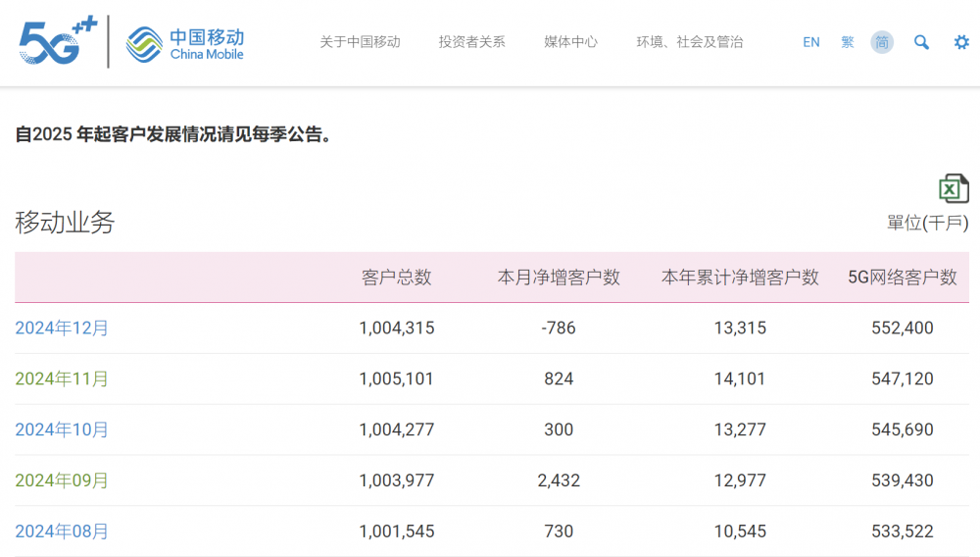
Task: Click the 5G网络客户数 column header
Action: [x=903, y=278]
